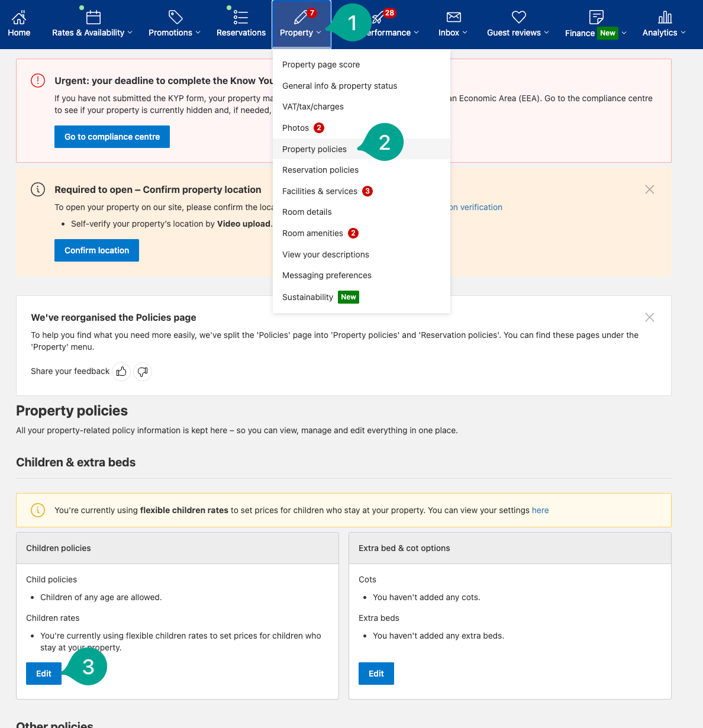This screenshot has height=728, width=703.
Task: Click the Promotions tag icon
Action: 175,17
